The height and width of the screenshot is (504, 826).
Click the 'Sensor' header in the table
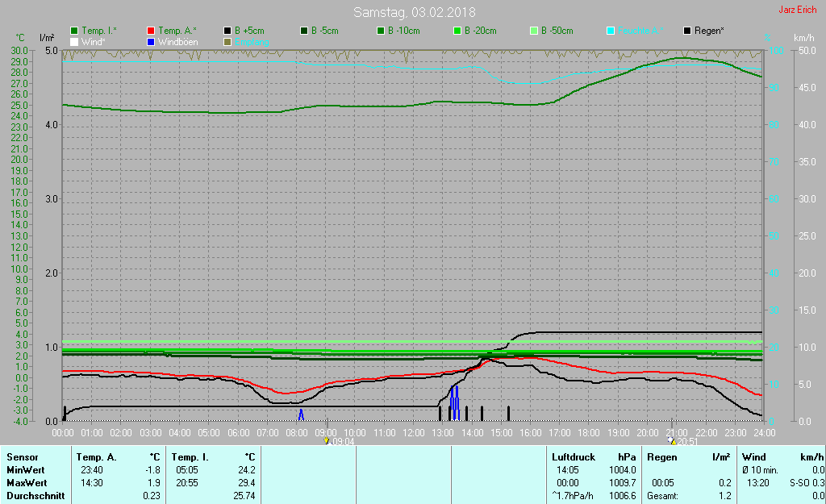tap(22, 457)
